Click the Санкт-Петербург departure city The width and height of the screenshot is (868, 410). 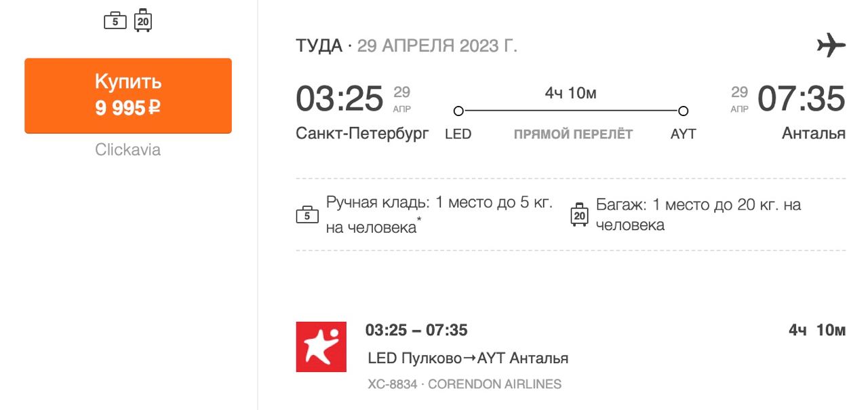(x=362, y=134)
